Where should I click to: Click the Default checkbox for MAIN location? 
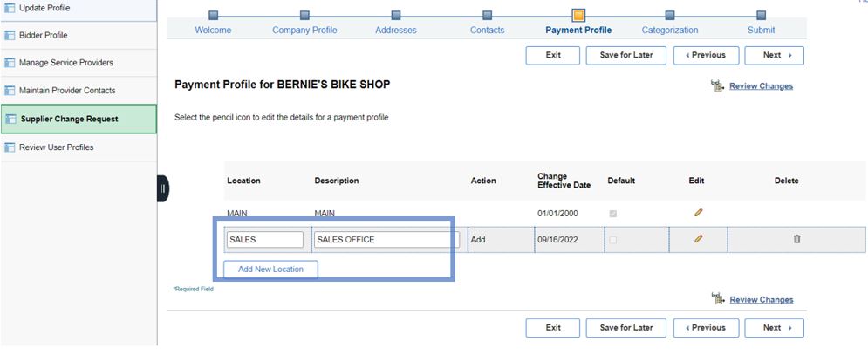point(612,214)
